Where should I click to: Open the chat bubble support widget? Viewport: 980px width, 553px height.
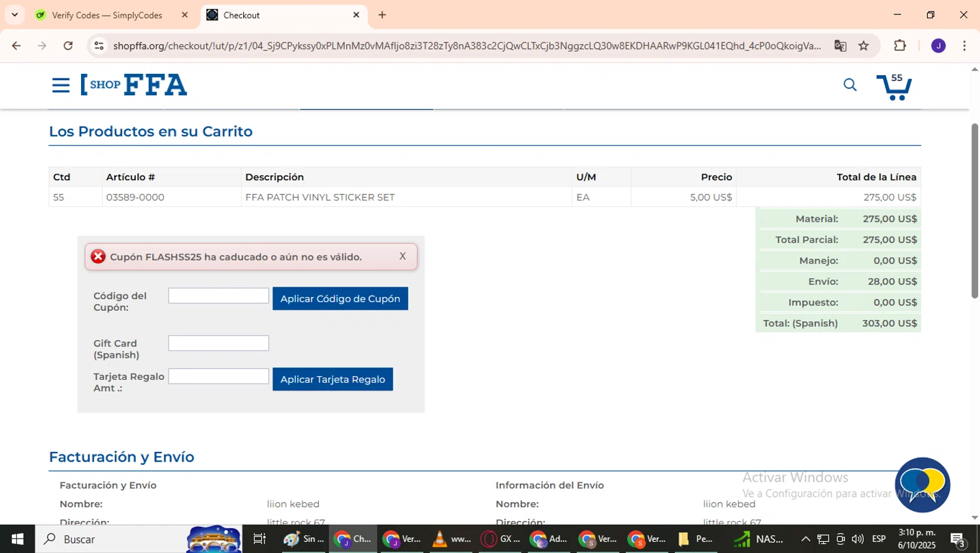[x=923, y=485]
